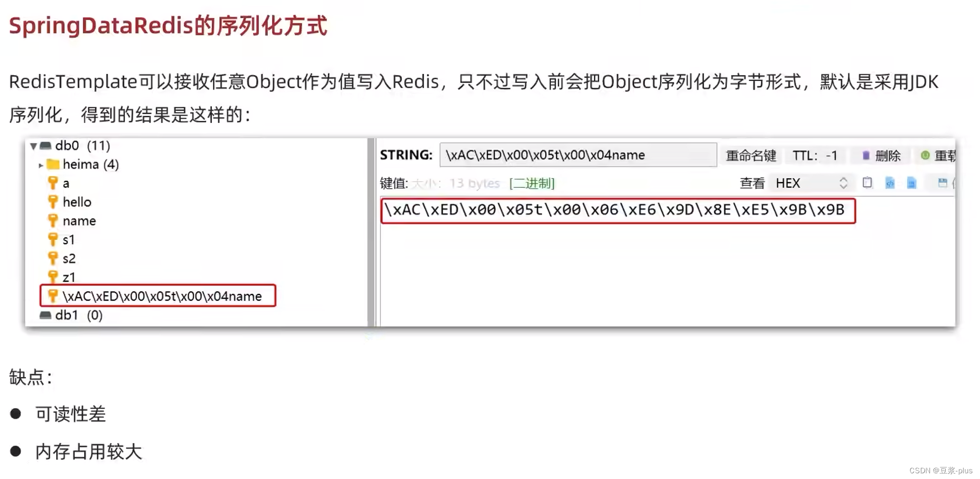Click the purple trash Delete (删除) icon

[x=866, y=155]
